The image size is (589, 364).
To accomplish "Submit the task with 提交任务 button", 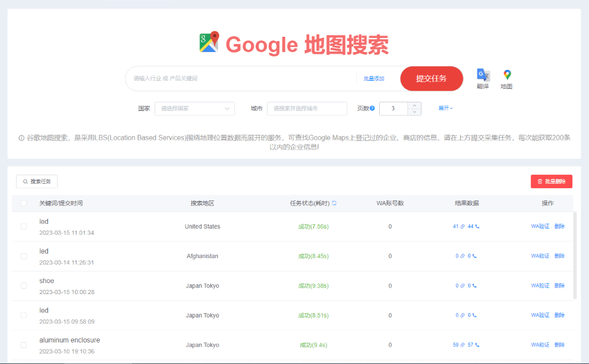I will pyautogui.click(x=431, y=78).
